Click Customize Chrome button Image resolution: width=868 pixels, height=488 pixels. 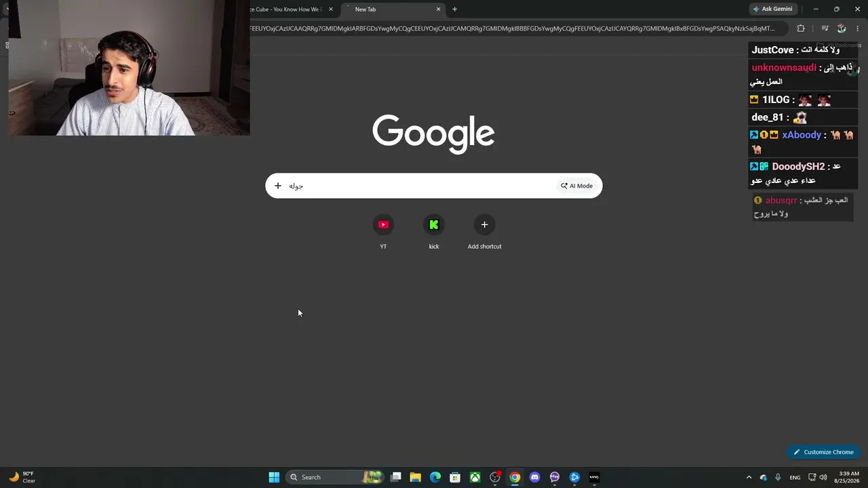[823, 452]
